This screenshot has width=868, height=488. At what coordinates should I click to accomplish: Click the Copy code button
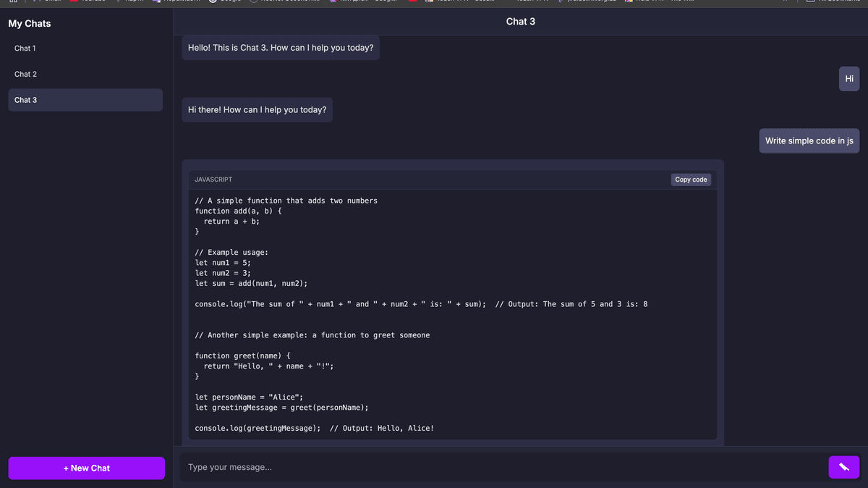click(x=691, y=180)
